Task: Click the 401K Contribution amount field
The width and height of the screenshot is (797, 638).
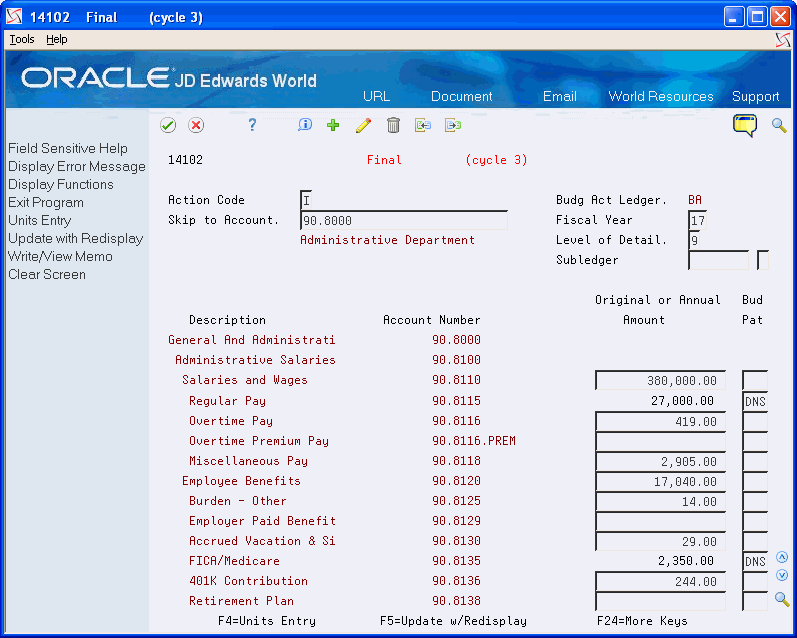Action: (660, 582)
